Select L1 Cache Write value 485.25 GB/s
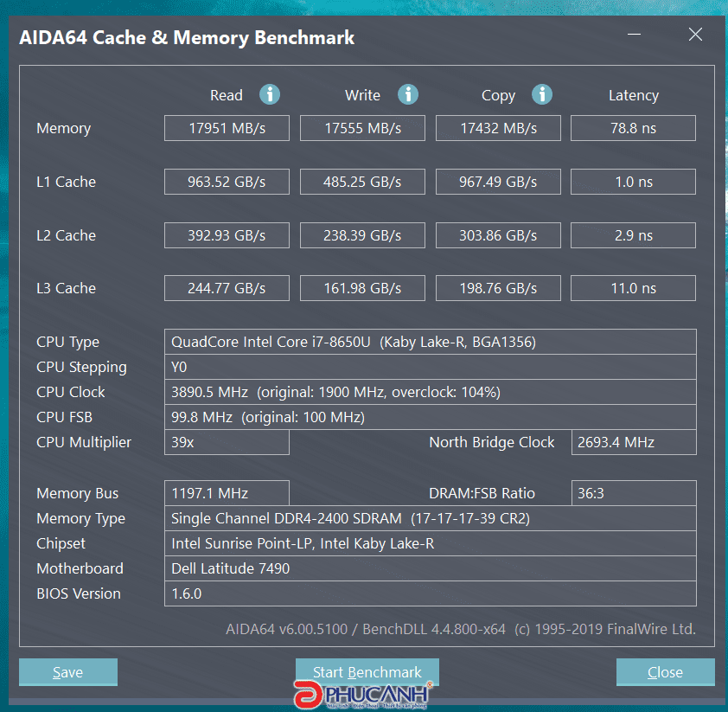Viewport: 728px width, 712px height. tap(362, 182)
